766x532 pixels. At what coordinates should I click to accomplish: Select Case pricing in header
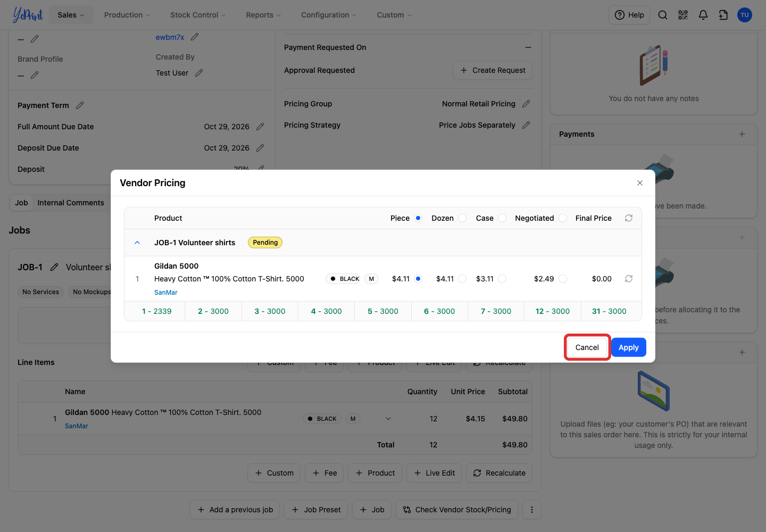pos(502,218)
